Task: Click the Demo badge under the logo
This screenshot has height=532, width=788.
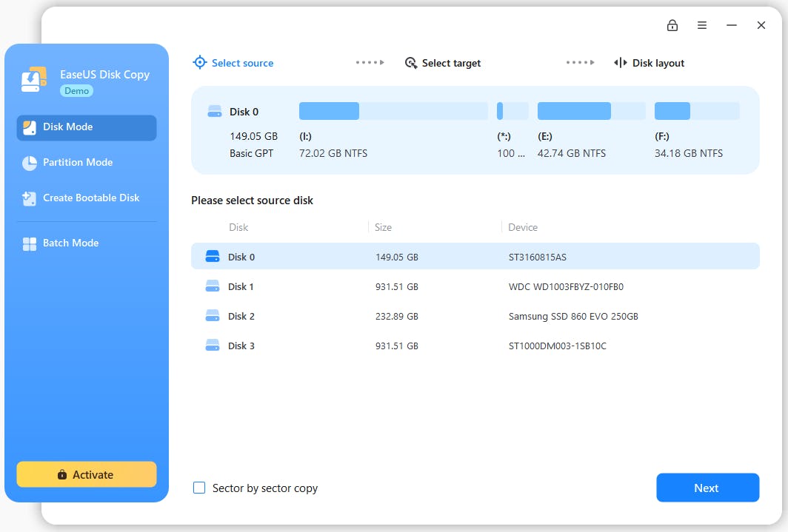Action: (76, 90)
